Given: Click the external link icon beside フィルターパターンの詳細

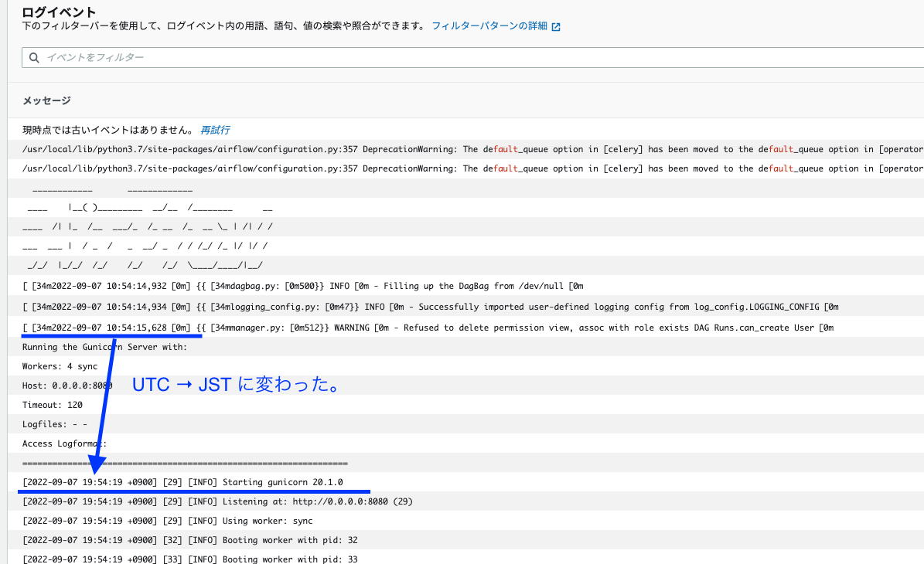Looking at the screenshot, I should pyautogui.click(x=556, y=26).
